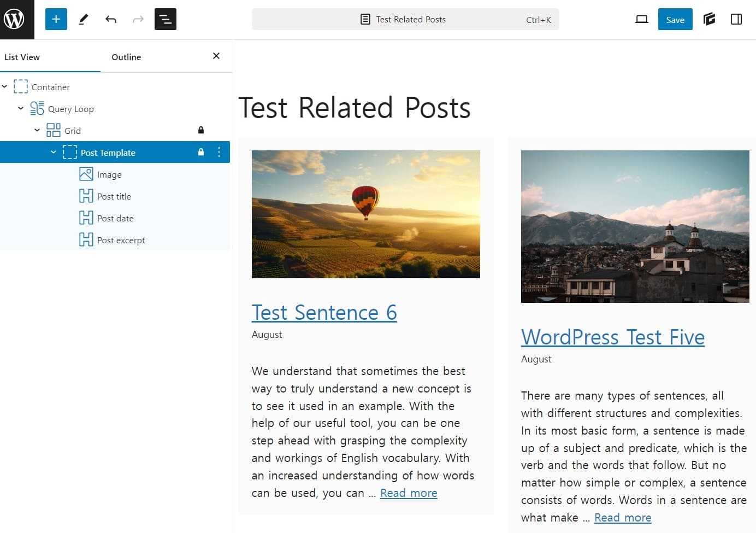Toggle the Settings sidebar panel
The width and height of the screenshot is (756, 533).
736,20
